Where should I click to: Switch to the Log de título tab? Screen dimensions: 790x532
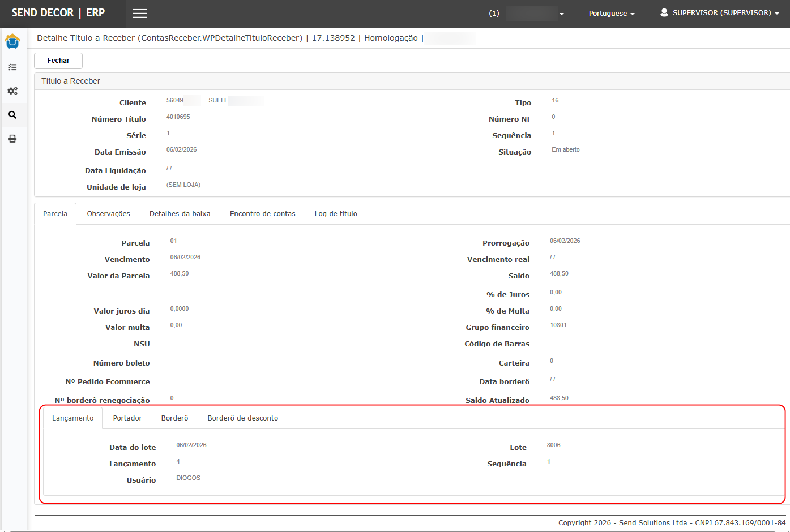click(x=336, y=214)
